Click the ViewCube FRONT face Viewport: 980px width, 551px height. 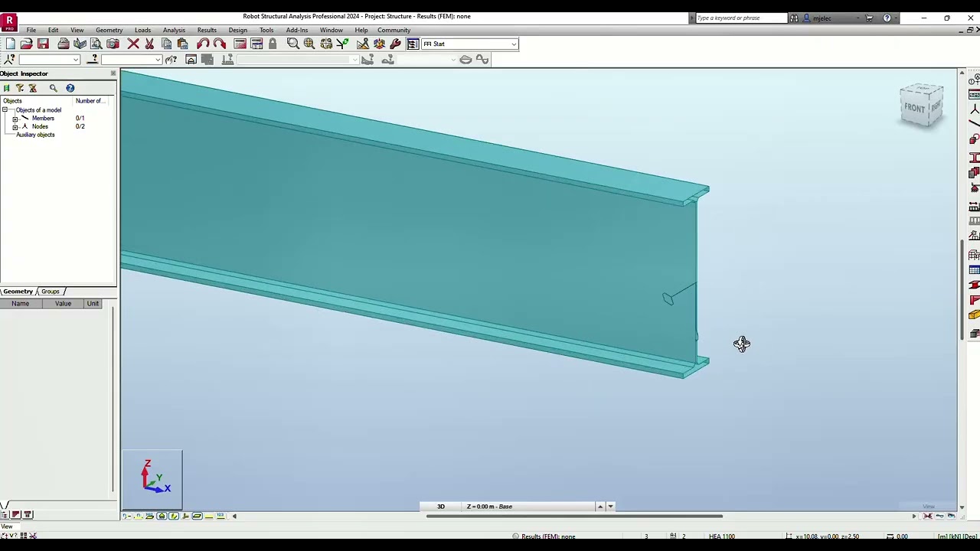914,108
